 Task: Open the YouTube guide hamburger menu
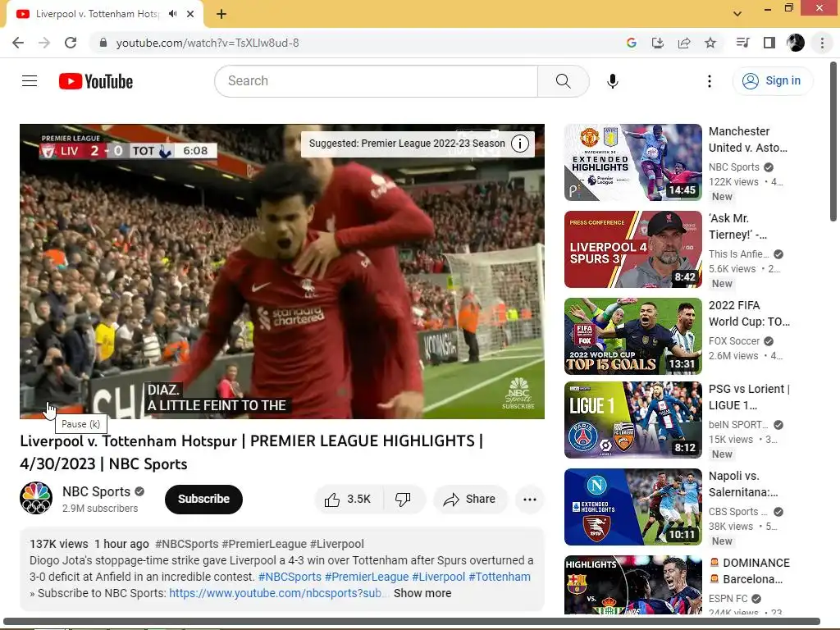click(x=30, y=81)
